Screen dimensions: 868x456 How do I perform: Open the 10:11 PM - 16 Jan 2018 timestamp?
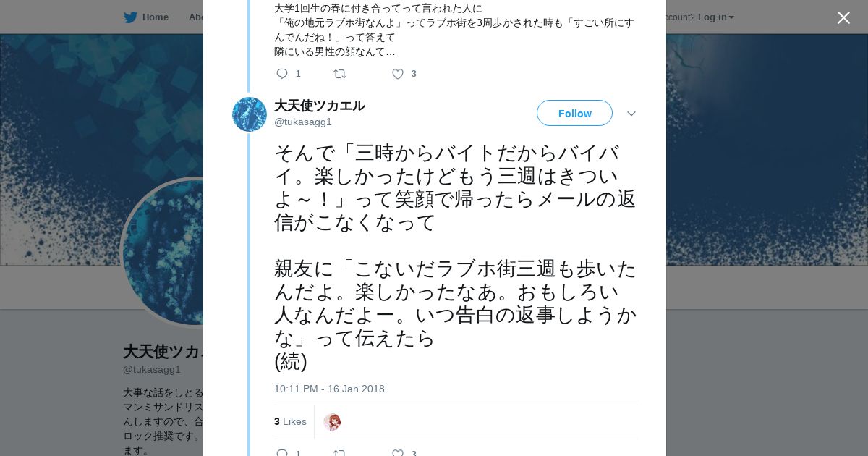click(329, 389)
